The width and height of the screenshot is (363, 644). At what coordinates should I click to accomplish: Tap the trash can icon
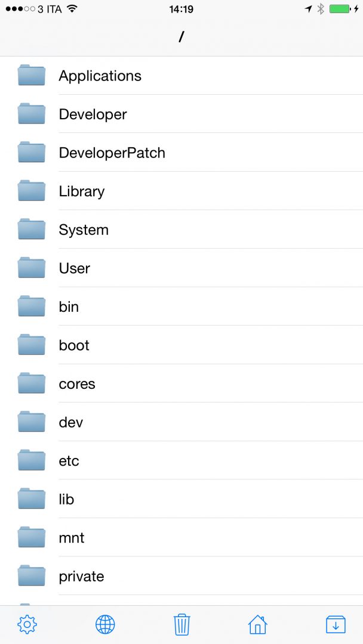point(181,624)
